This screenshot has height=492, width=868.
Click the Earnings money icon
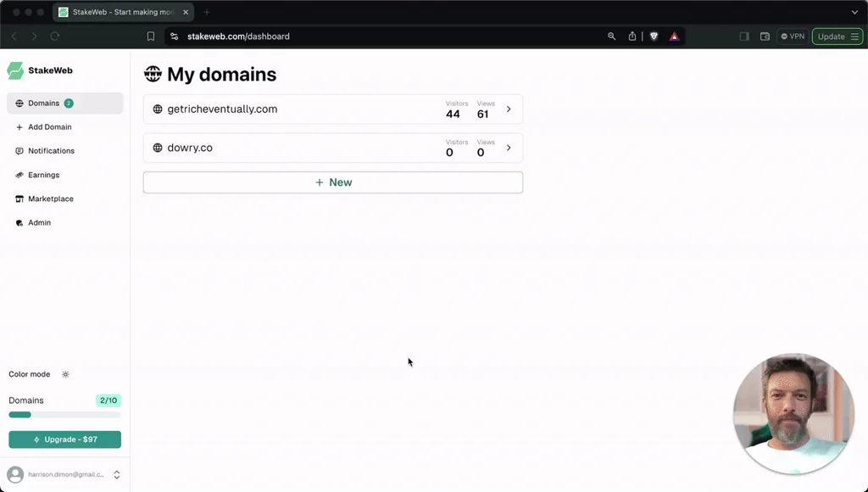point(19,175)
